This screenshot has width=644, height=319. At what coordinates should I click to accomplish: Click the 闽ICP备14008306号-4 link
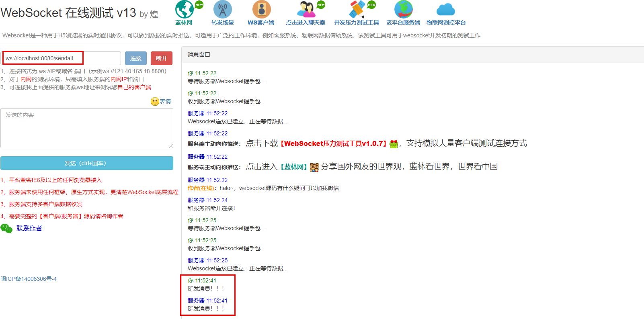(29, 279)
